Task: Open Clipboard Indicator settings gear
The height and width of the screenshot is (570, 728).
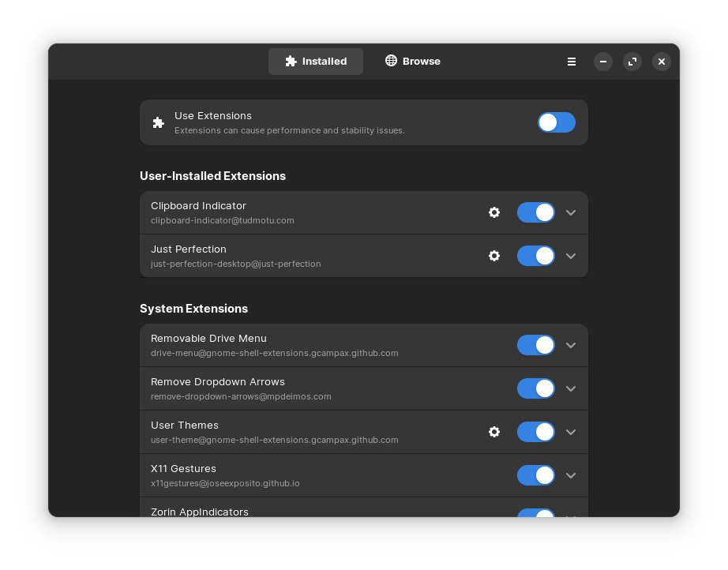Action: pyautogui.click(x=494, y=212)
